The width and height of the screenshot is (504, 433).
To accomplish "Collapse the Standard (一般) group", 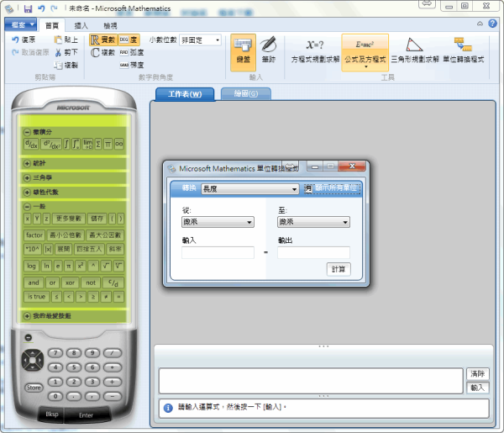I will click(x=28, y=206).
